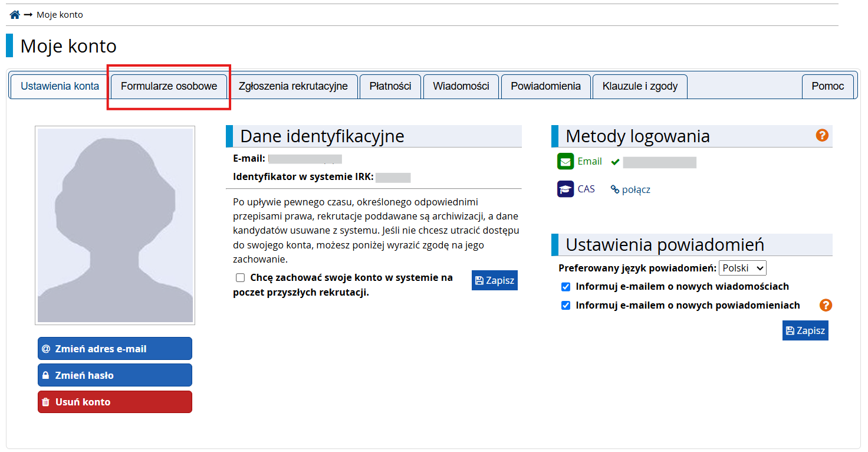This screenshot has height=452, width=868.
Task: Uncheck 'Informuj e-mailem o nowych powiadomieniach'
Action: [x=566, y=306]
